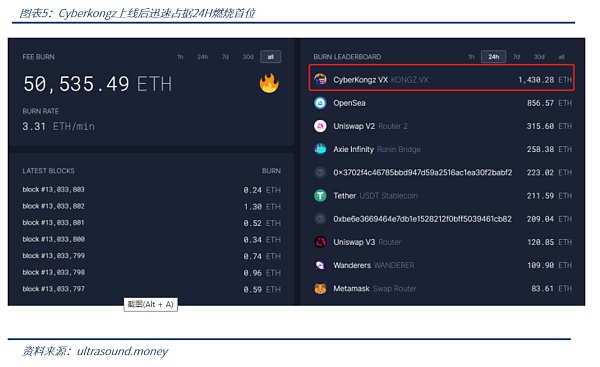This screenshot has width=600, height=367.
Task: Click the 856.57 ETH OpenSea amount
Action: [549, 103]
